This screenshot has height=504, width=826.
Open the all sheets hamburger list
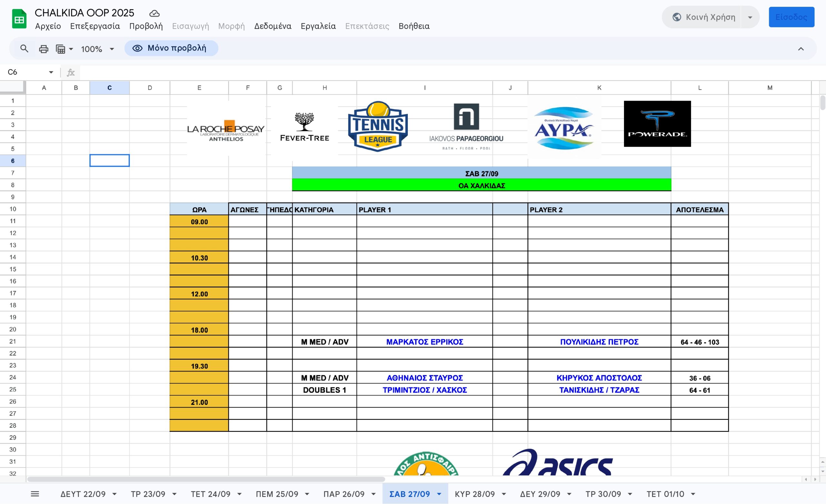coord(35,494)
